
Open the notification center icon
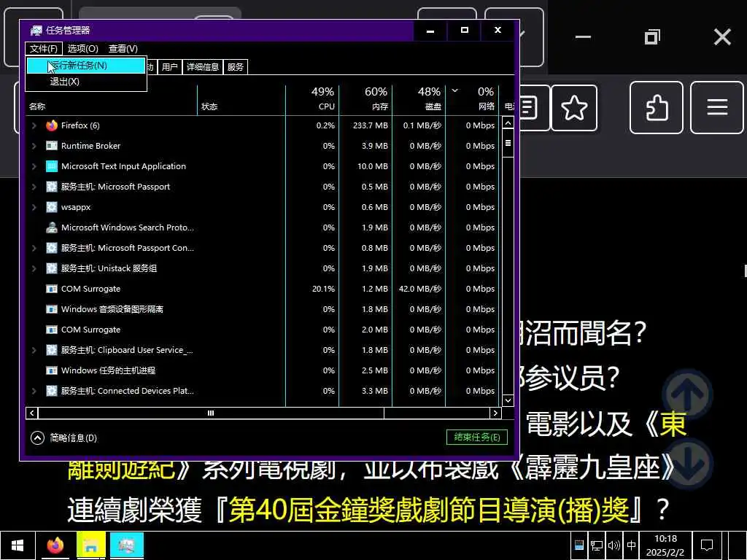(707, 545)
